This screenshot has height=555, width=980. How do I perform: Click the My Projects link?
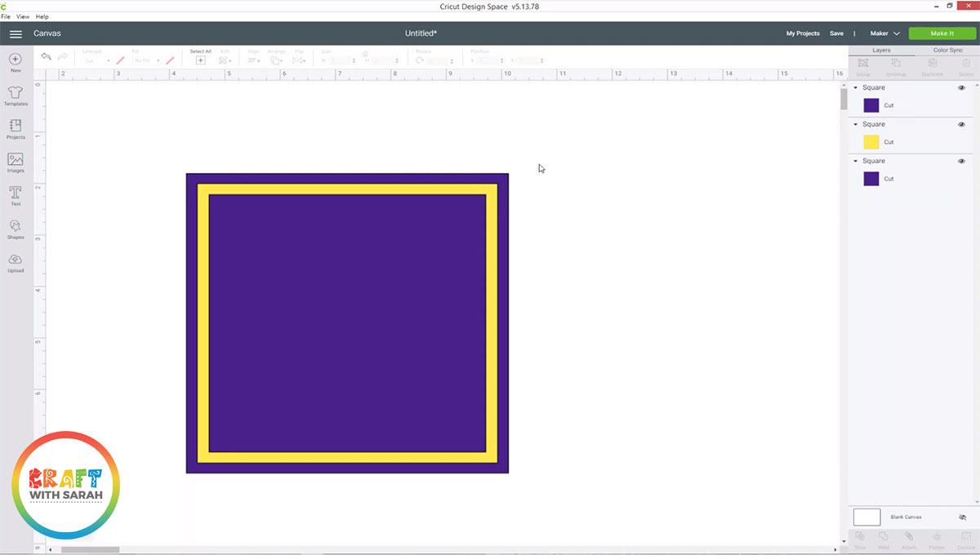(802, 33)
